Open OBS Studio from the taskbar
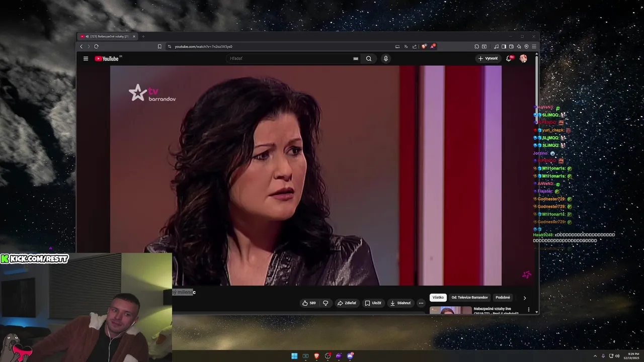Image resolution: width=644 pixels, height=362 pixels. (x=328, y=356)
